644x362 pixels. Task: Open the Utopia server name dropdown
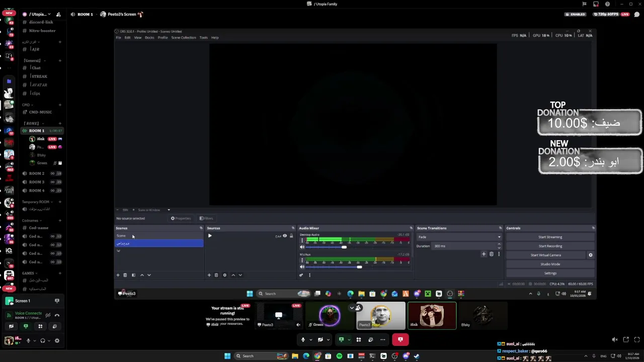click(39, 14)
